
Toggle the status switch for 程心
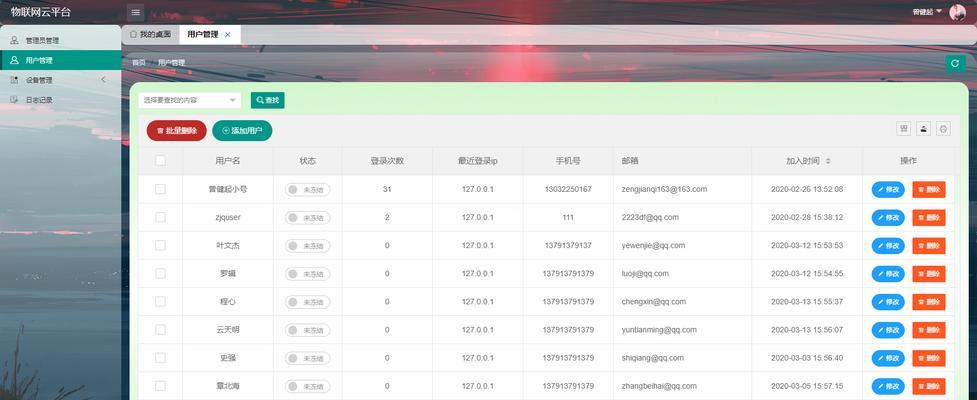point(308,302)
